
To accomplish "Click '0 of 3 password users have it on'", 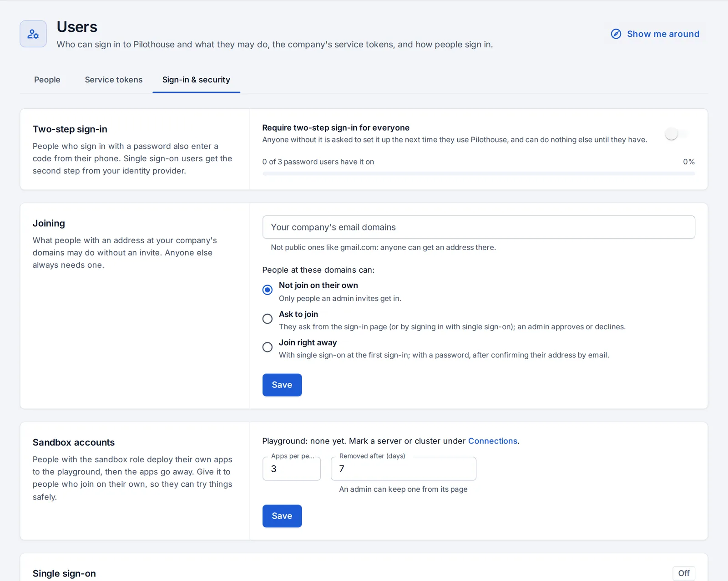I will click(x=318, y=162).
